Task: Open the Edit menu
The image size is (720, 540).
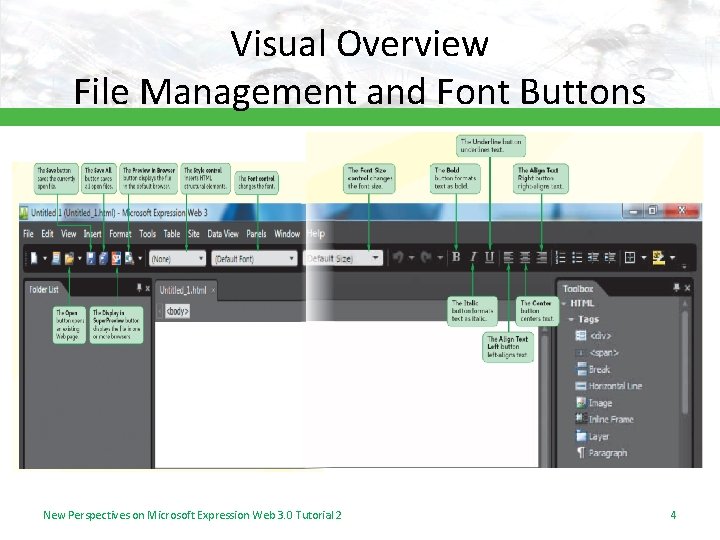Action: 47,234
